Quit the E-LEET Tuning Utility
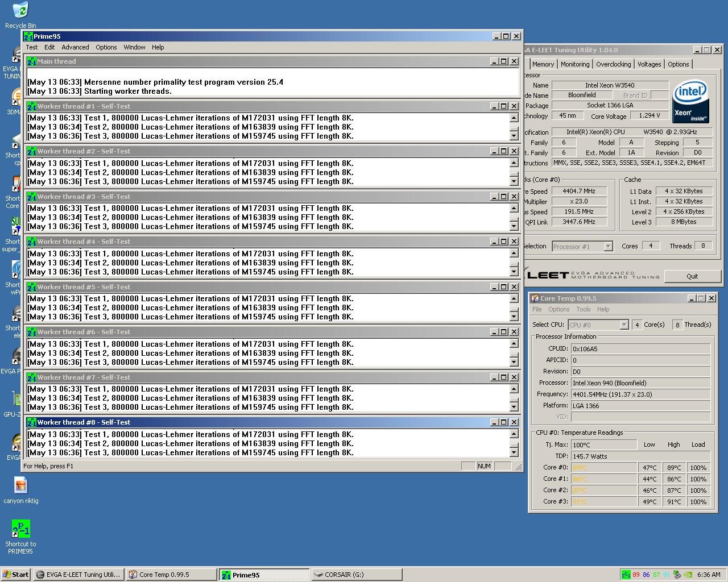Screen dimensions: 728x582 692,276
